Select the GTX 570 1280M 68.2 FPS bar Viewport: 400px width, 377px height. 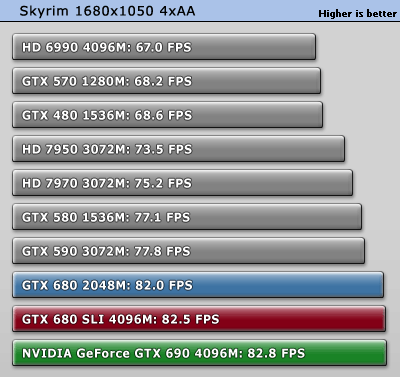tap(166, 81)
